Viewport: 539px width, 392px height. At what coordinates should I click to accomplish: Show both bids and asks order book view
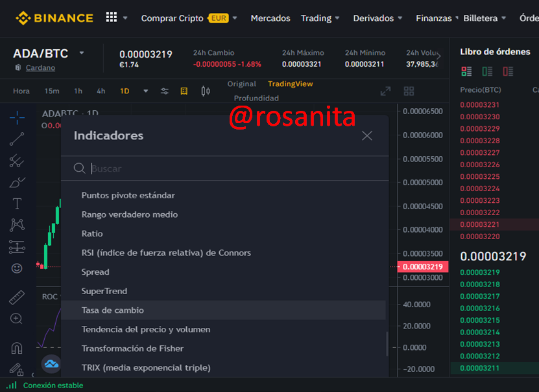466,71
